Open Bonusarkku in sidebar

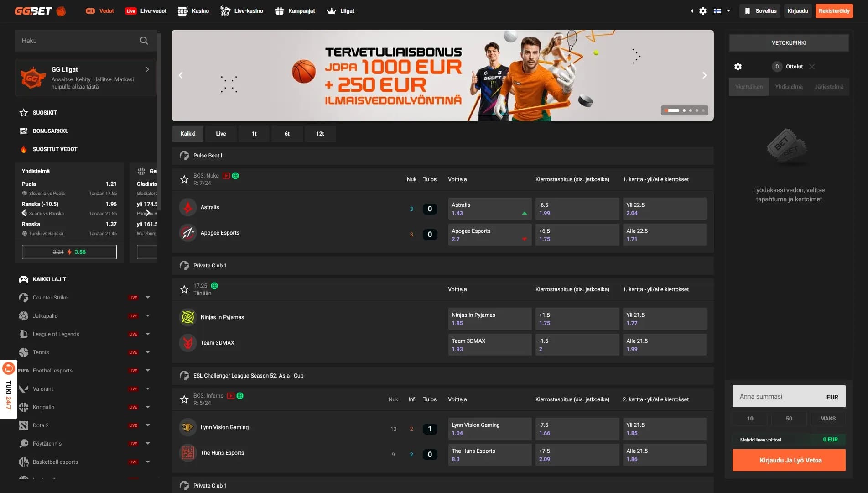[x=44, y=131]
